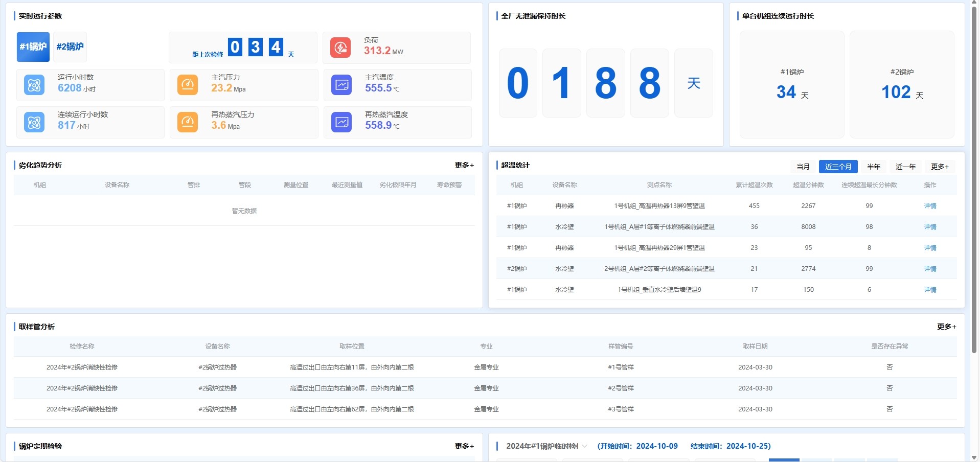
Task: Open 更多+ in 取样管分析 panel
Action: [x=946, y=327]
